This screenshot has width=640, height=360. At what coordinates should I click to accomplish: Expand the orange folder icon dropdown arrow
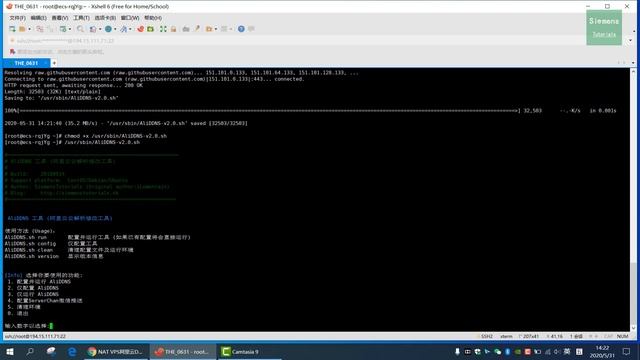[216, 29]
